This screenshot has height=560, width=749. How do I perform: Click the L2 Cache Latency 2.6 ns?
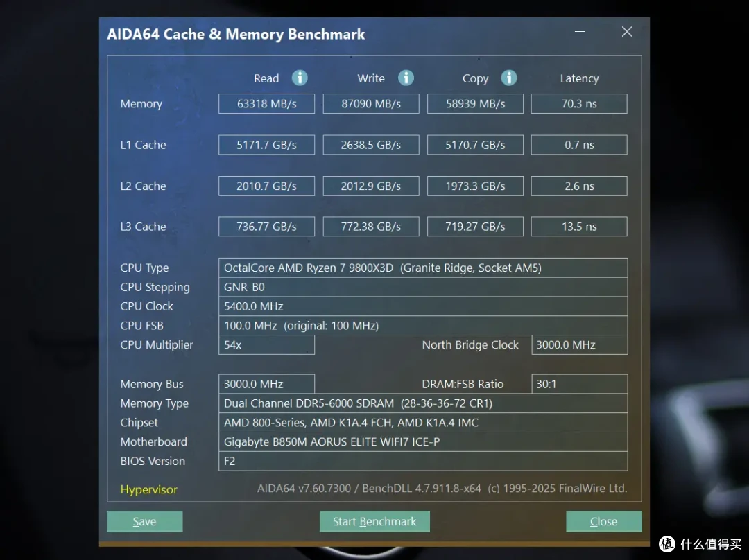click(x=579, y=186)
